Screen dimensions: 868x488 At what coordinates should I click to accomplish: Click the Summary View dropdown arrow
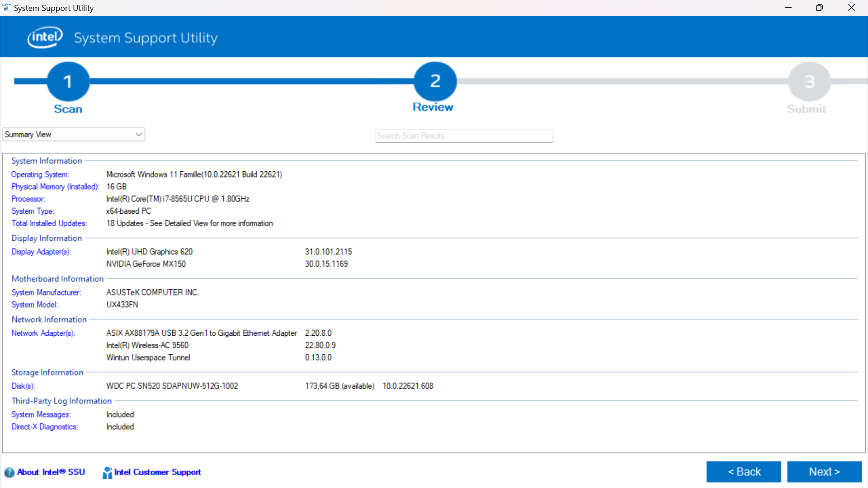[139, 134]
